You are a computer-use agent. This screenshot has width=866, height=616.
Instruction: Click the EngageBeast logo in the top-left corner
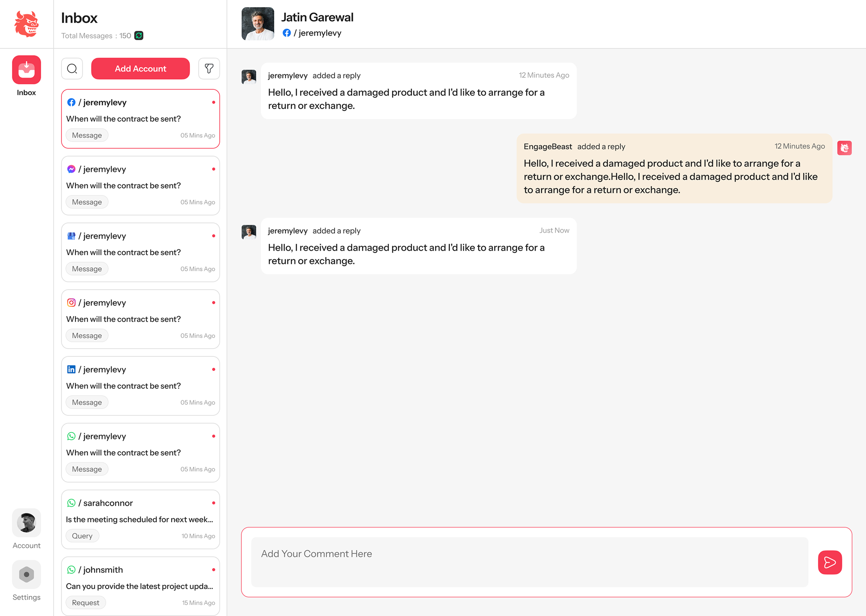point(27,24)
